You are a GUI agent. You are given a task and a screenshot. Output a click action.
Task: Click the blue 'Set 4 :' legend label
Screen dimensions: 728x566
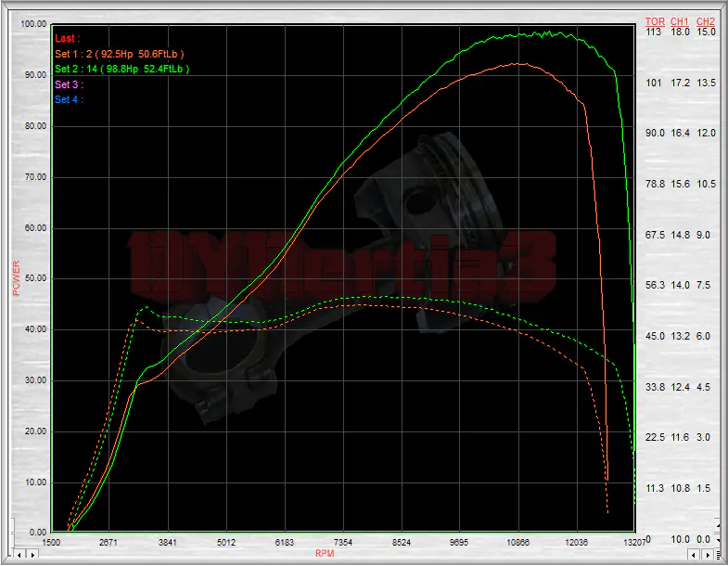pyautogui.click(x=69, y=98)
